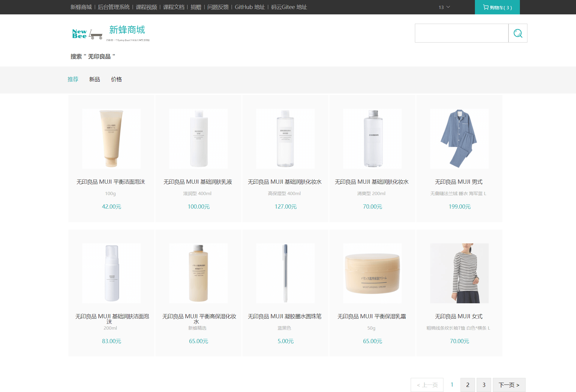Screen dimensions: 576x392
Task: Open the moisturizing cream jar image
Action: [372, 273]
